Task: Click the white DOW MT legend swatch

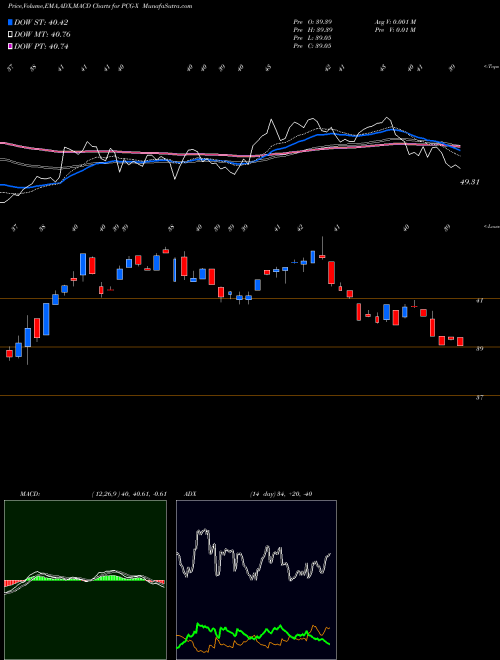Action: tap(10, 35)
